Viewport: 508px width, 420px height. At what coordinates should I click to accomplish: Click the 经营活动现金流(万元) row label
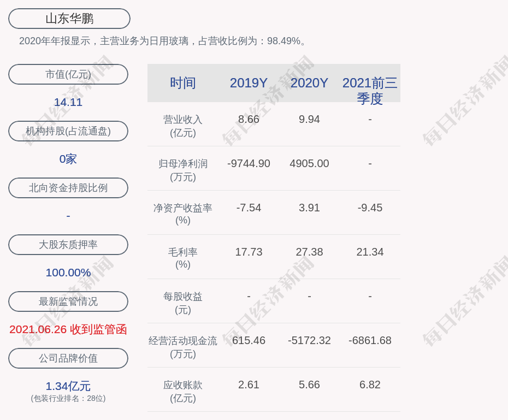click(x=183, y=347)
